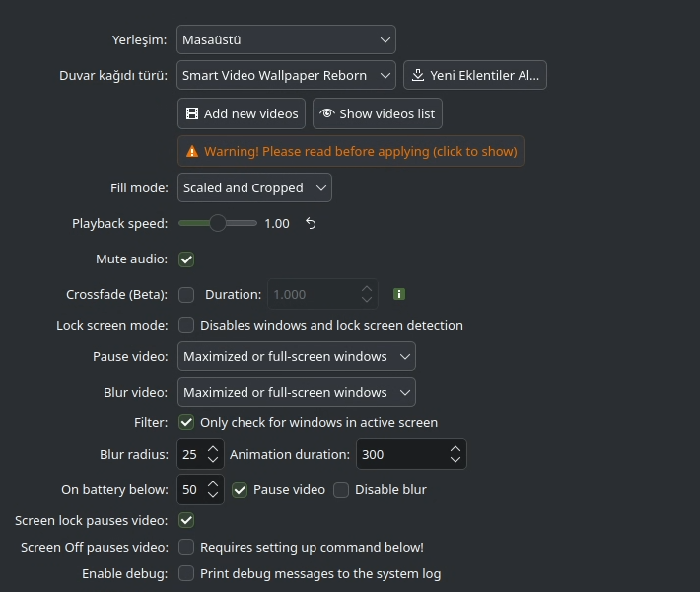
Task: Open the Show videos list button
Action: 378,113
